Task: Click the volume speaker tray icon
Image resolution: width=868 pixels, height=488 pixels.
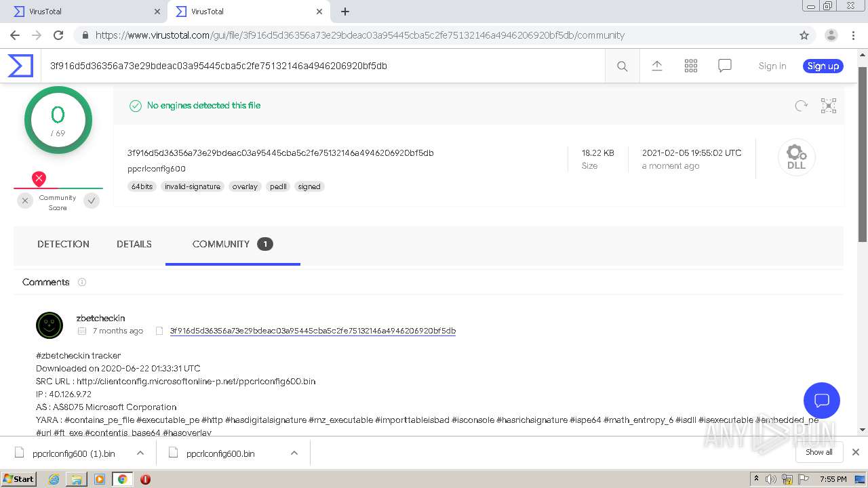Action: (x=771, y=479)
